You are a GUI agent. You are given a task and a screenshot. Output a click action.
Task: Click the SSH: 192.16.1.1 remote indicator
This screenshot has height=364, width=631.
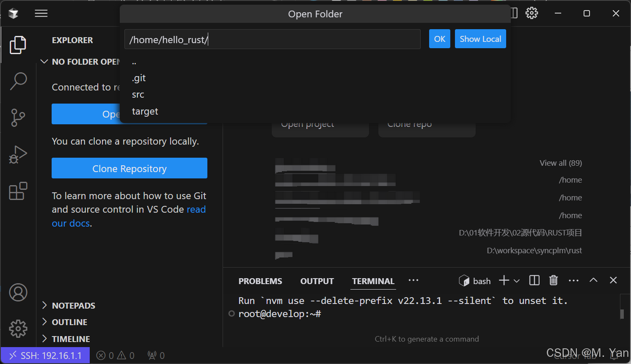coord(45,355)
